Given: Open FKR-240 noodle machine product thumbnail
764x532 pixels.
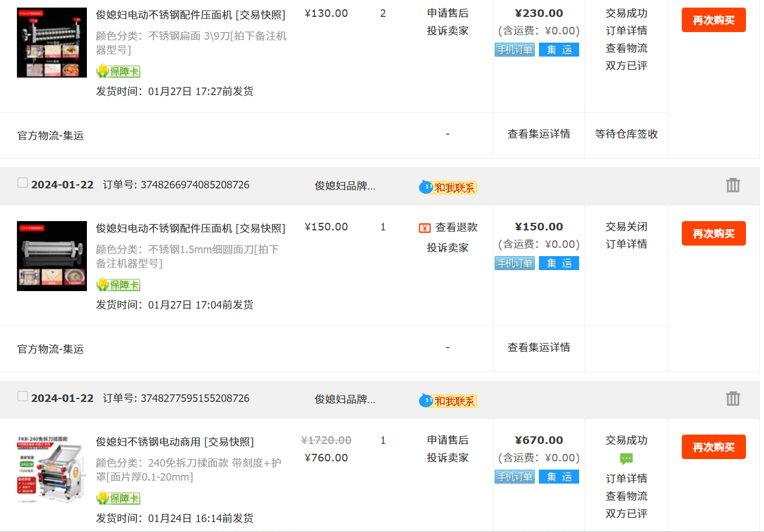Looking at the screenshot, I should coord(43,470).
